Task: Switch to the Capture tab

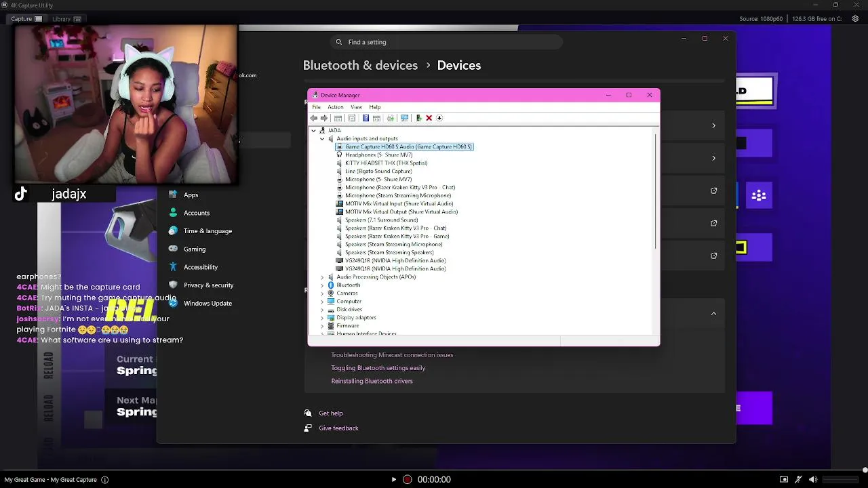Action: 27,19
